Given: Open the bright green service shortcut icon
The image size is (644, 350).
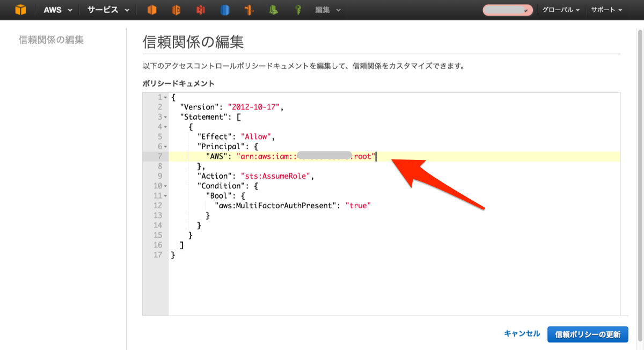Looking at the screenshot, I should (x=274, y=10).
